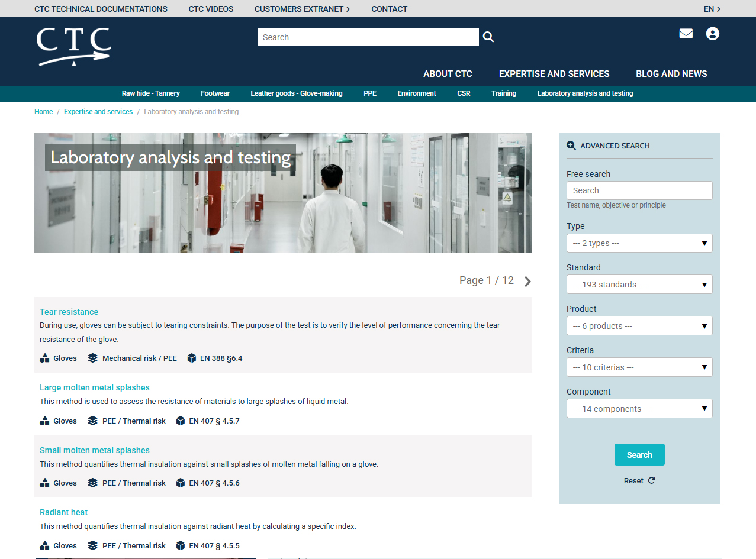Click the ADVANCED SEARCH heading
The width and height of the screenshot is (756, 559).
coord(615,146)
